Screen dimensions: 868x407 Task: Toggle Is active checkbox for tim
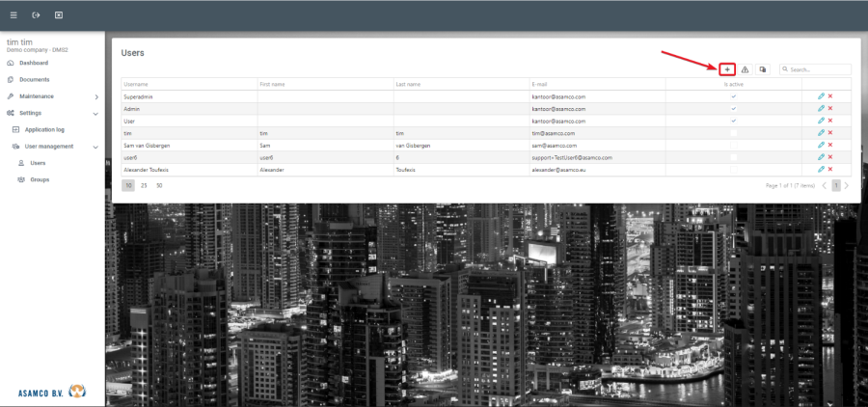point(734,133)
